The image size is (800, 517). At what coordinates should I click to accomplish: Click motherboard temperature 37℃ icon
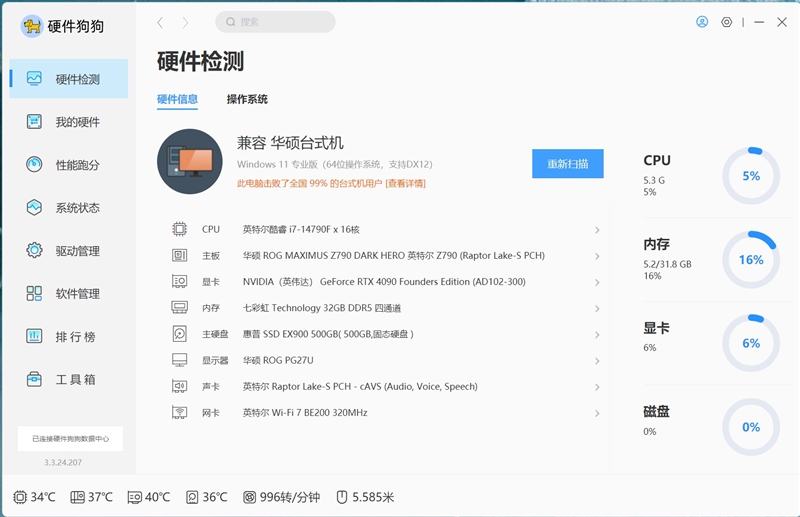pyautogui.click(x=78, y=497)
